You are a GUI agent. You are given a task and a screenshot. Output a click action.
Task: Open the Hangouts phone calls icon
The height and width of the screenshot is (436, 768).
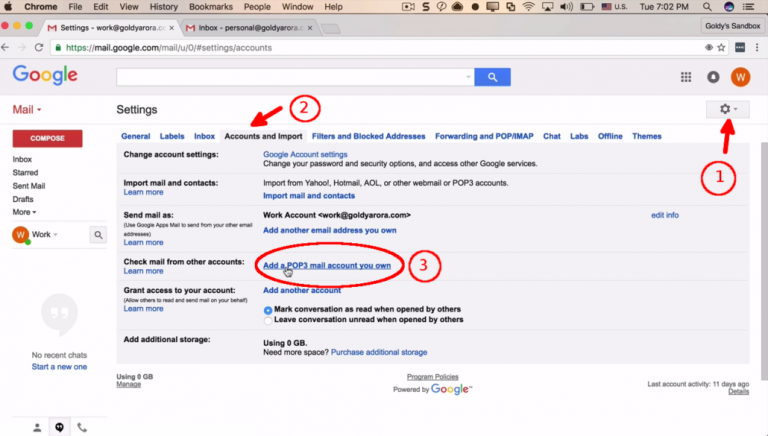pos(82,428)
